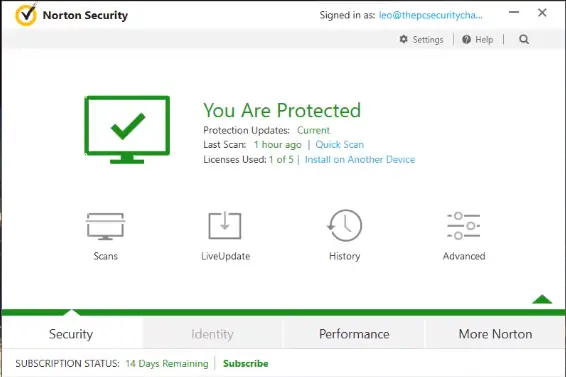Switch to the Identity tab
Image resolution: width=566 pixels, height=377 pixels.
click(212, 334)
